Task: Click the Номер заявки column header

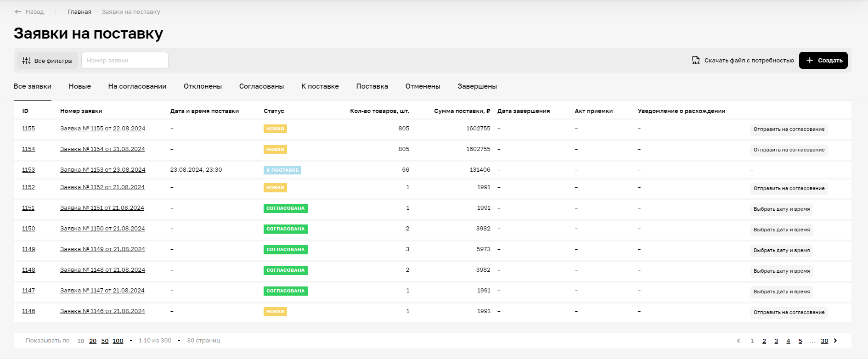Action: pos(81,111)
